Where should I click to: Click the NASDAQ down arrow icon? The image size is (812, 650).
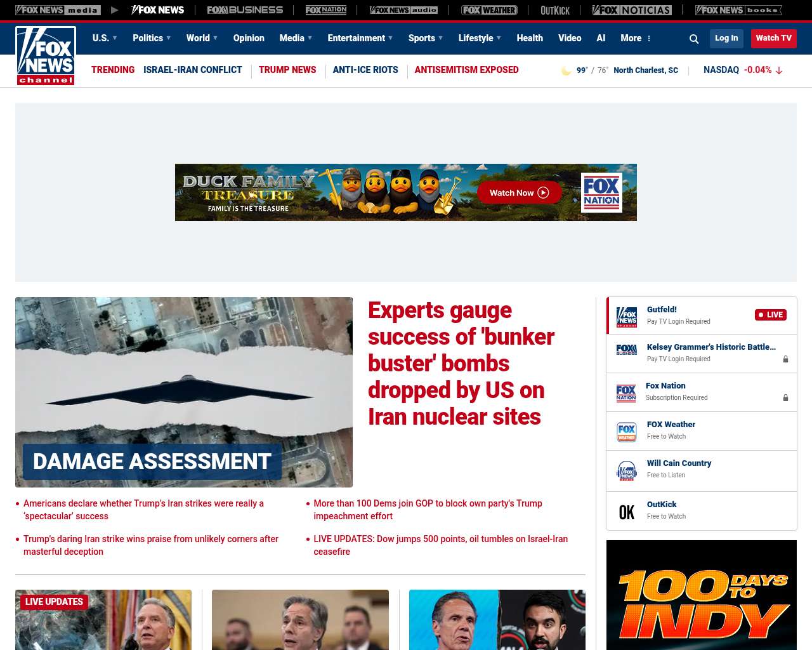coord(779,70)
